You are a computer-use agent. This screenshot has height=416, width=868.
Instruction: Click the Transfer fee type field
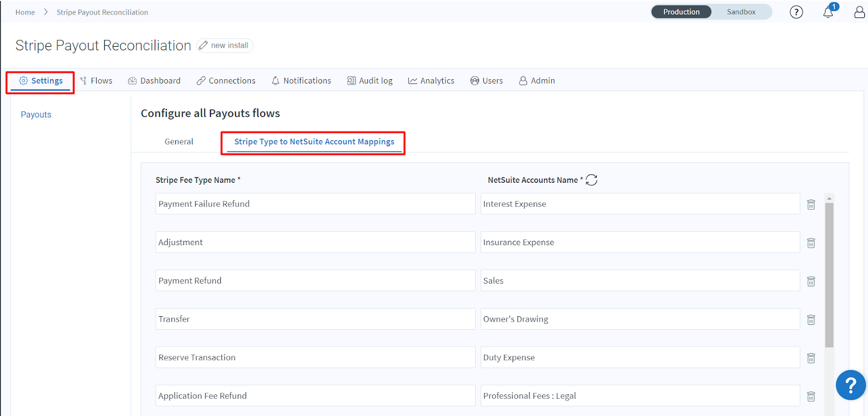point(315,319)
